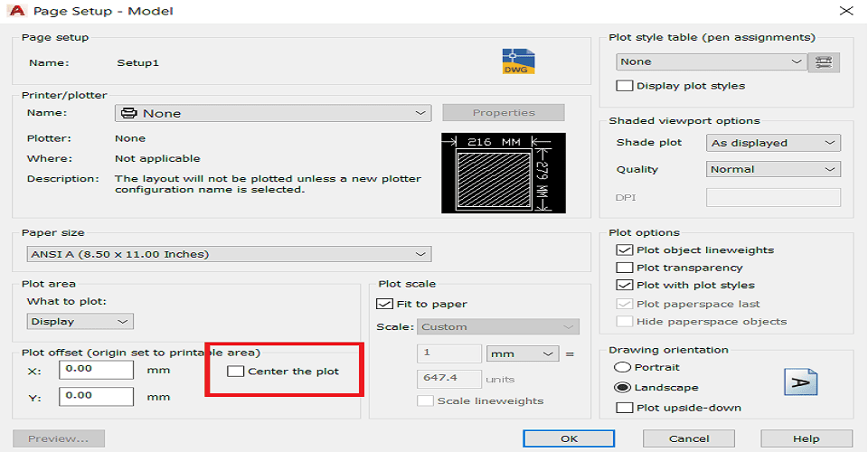This screenshot has width=868, height=452.
Task: Open the What to plot Display dropdown
Action: [x=80, y=322]
